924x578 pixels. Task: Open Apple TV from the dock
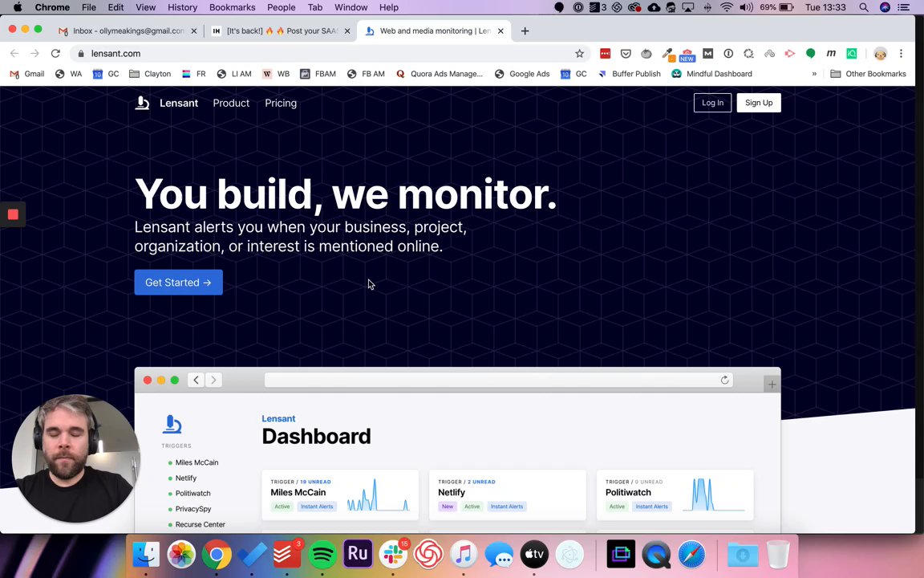click(534, 554)
